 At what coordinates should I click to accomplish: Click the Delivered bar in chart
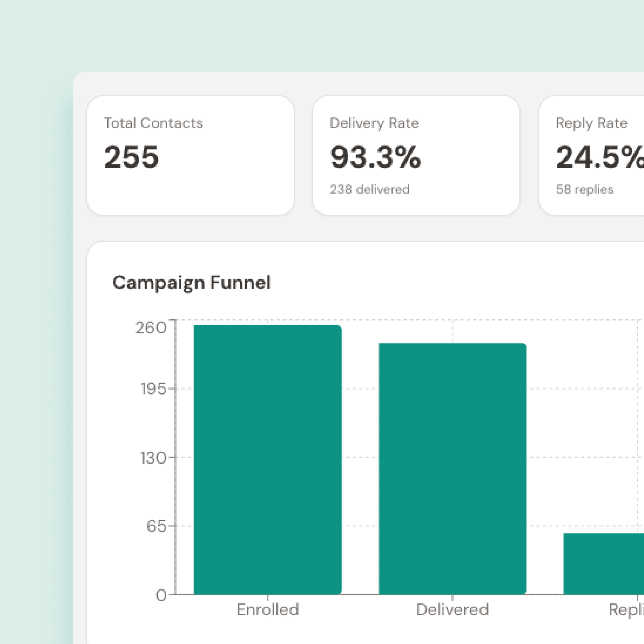click(452, 468)
